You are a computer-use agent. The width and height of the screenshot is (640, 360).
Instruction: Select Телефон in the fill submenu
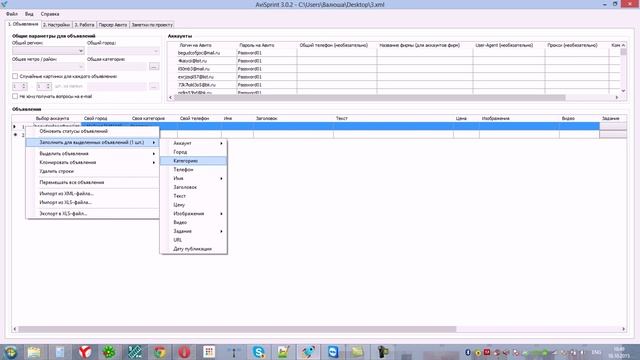click(193, 169)
